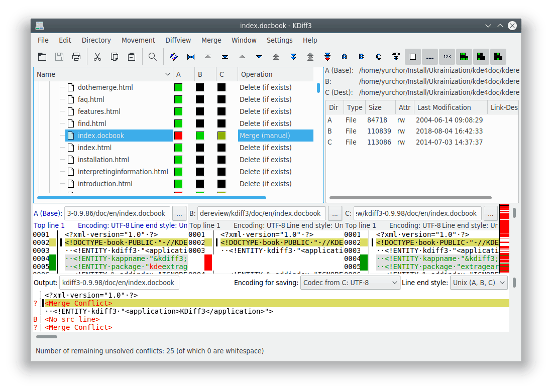
Task: Open the Window menu
Action: coord(244,40)
